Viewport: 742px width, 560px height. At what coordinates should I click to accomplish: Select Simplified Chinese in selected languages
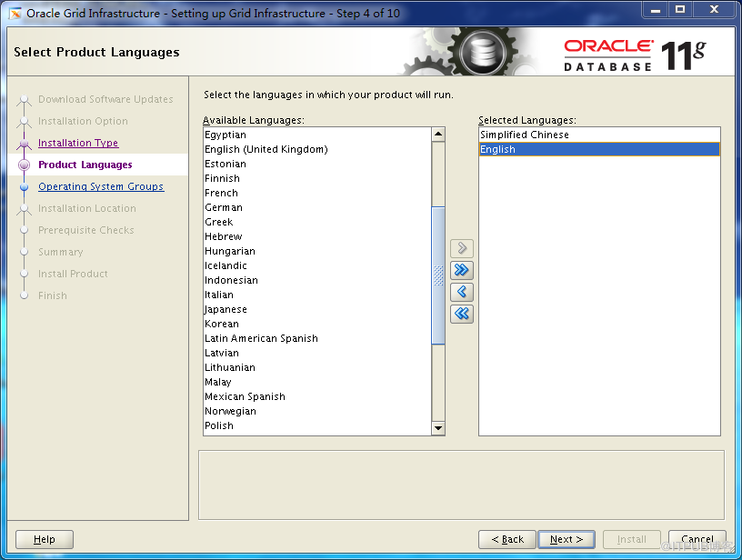point(525,135)
